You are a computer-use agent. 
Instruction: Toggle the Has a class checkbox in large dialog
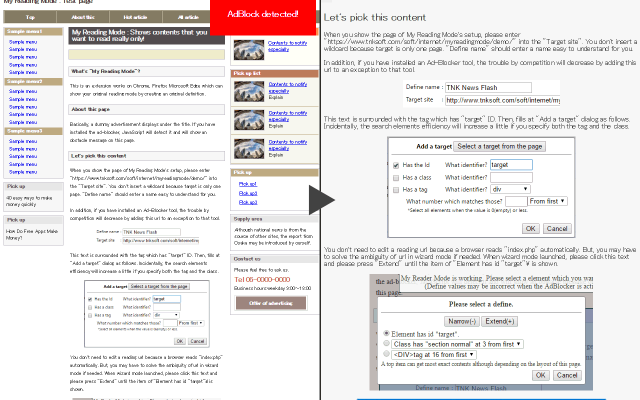pyautogui.click(x=396, y=178)
